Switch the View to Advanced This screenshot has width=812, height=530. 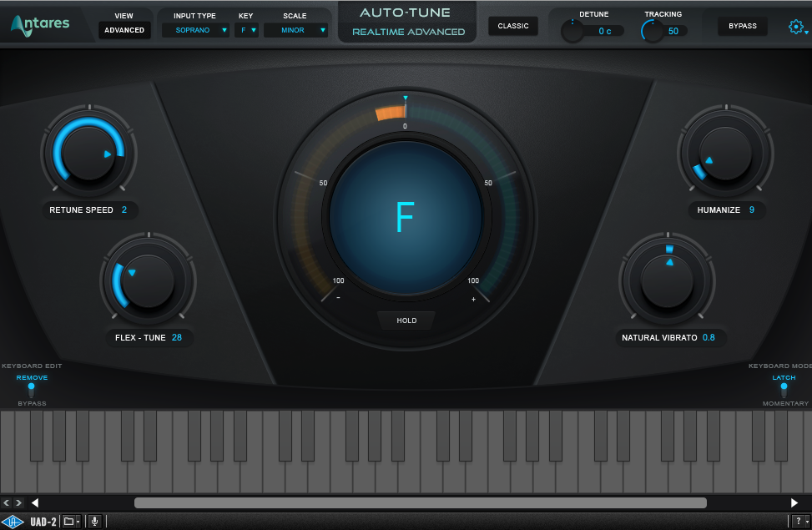(124, 30)
